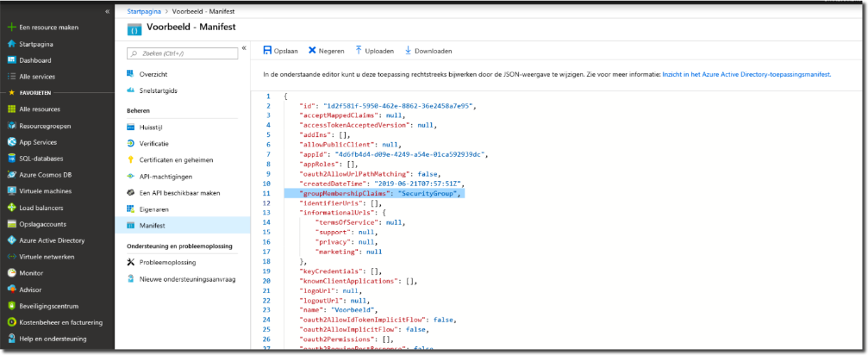The width and height of the screenshot is (868, 355).
Task: Click in the Zoeken search field
Action: (183, 51)
